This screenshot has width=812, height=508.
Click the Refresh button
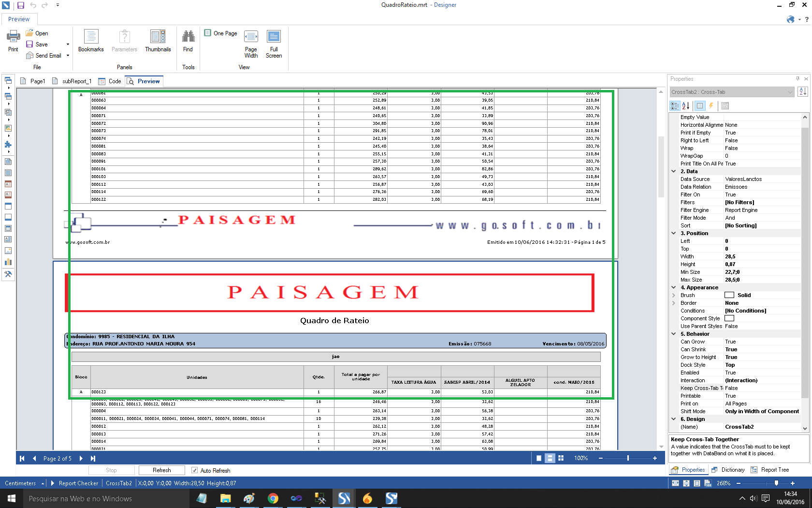(162, 470)
